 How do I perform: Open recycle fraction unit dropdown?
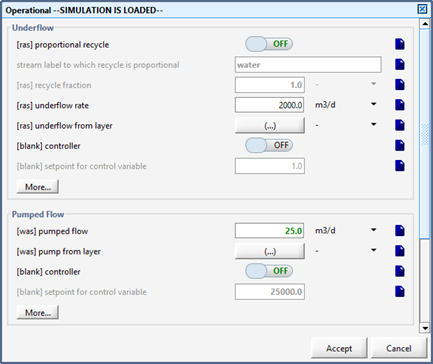[374, 84]
